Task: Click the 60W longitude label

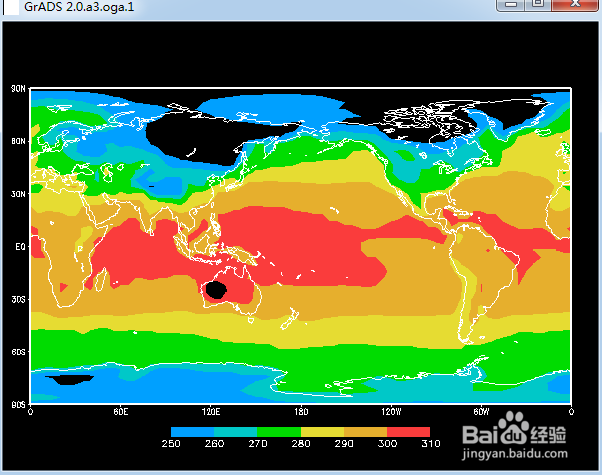Action: (481, 412)
